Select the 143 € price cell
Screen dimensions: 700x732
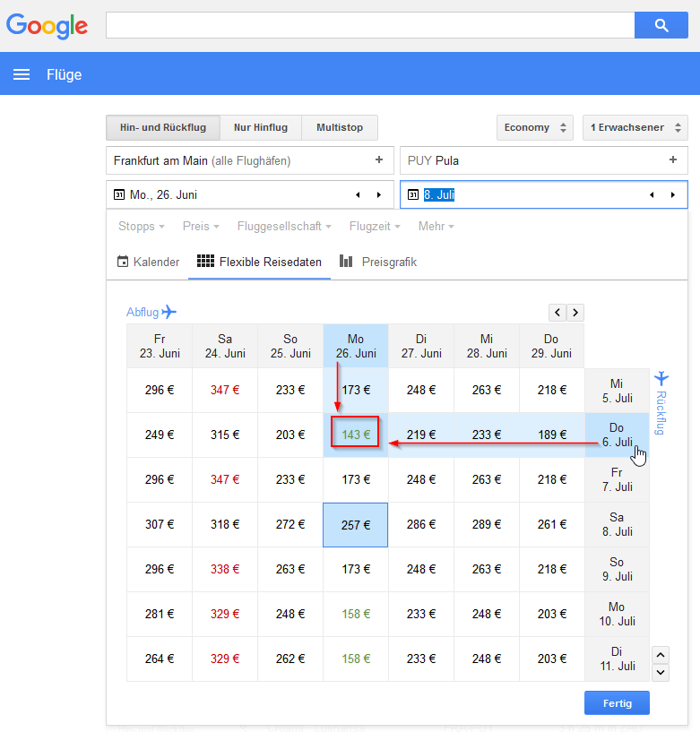(x=355, y=435)
